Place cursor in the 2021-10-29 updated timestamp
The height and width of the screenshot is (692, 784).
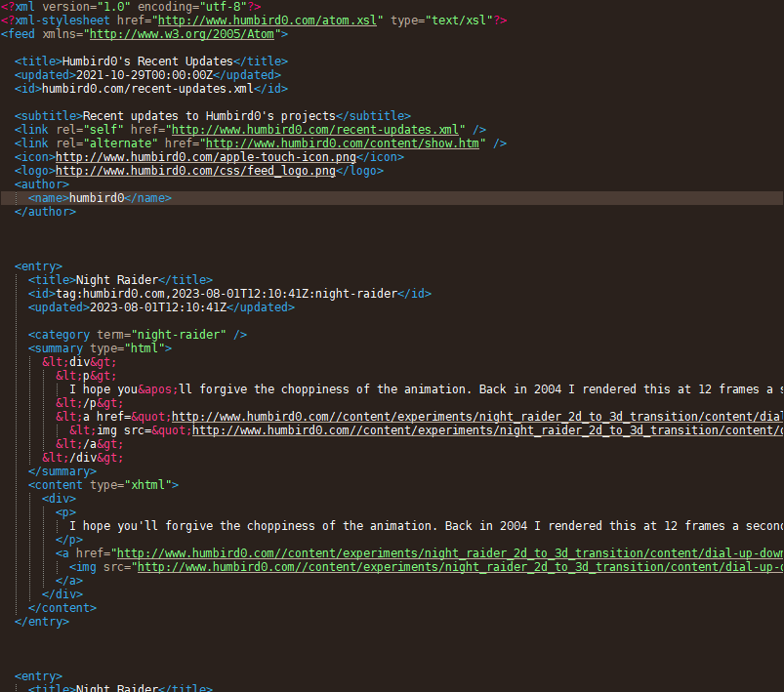click(x=144, y=75)
